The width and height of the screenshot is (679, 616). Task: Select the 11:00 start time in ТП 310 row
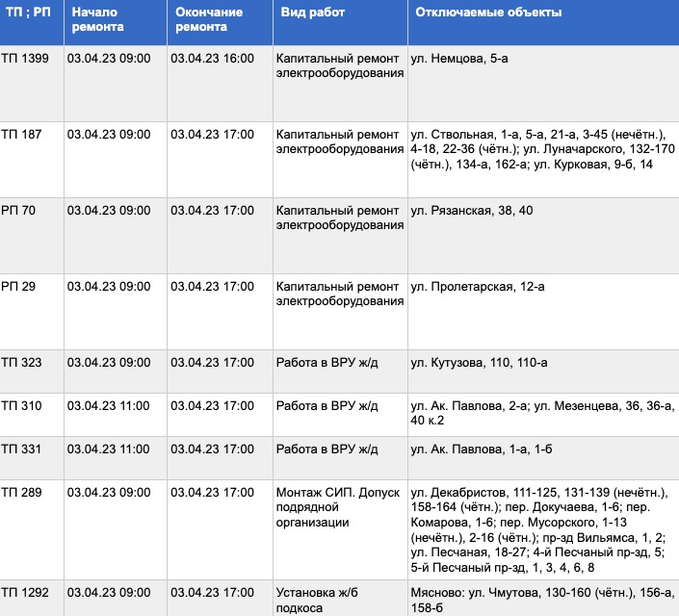(109, 406)
